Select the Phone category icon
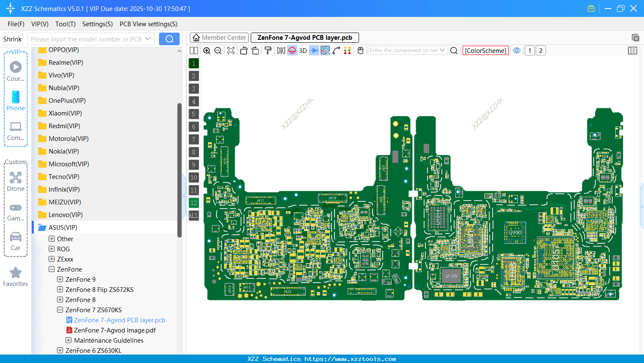This screenshot has height=363, width=644. tap(16, 101)
